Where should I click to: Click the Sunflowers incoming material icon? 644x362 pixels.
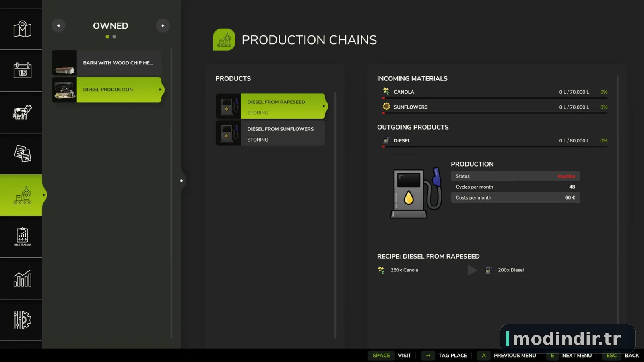click(386, 107)
